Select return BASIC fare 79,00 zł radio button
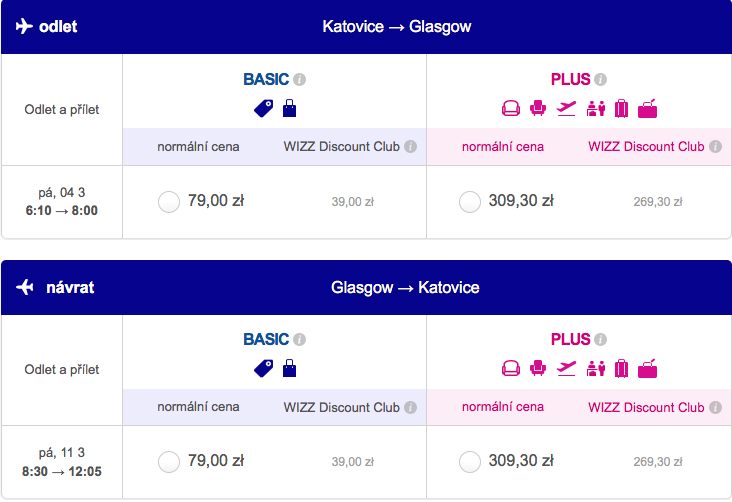 [x=169, y=462]
